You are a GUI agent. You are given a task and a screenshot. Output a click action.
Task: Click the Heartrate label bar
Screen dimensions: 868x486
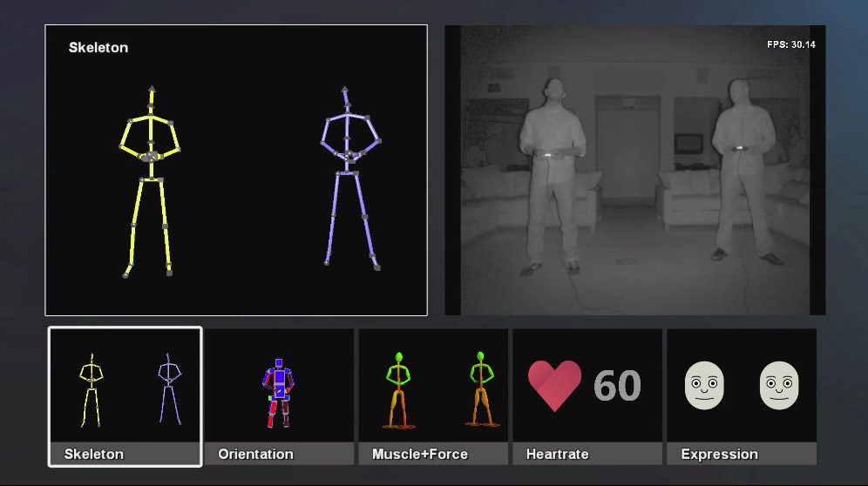[587, 454]
